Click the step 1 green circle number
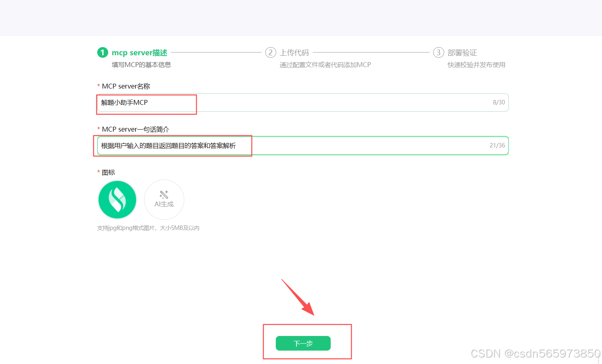 [103, 52]
